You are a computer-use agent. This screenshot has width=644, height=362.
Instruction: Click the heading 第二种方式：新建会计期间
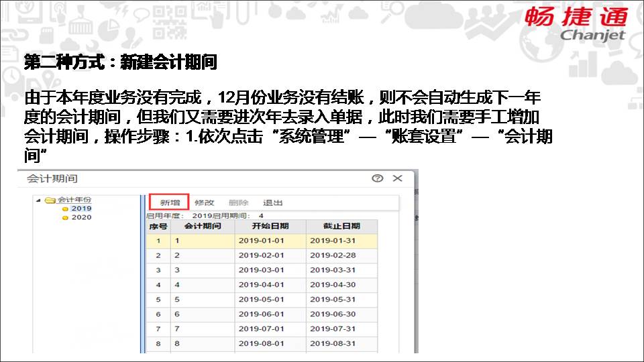pos(120,62)
